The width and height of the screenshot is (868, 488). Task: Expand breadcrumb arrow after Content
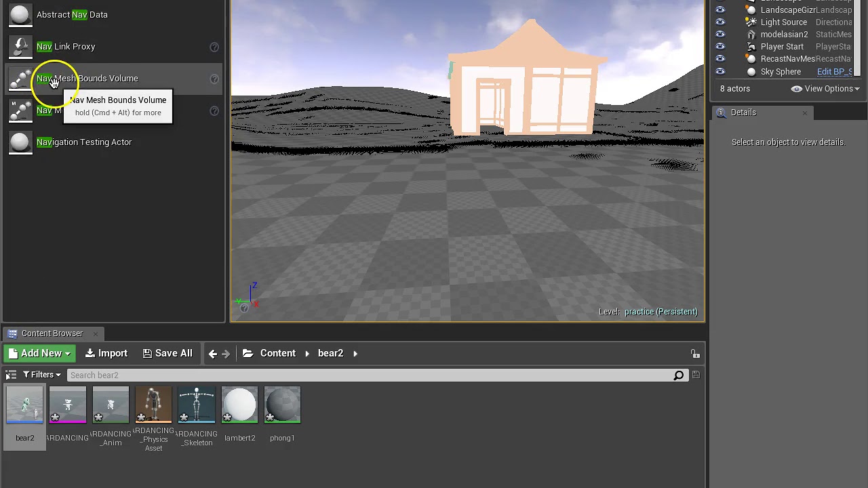point(307,353)
